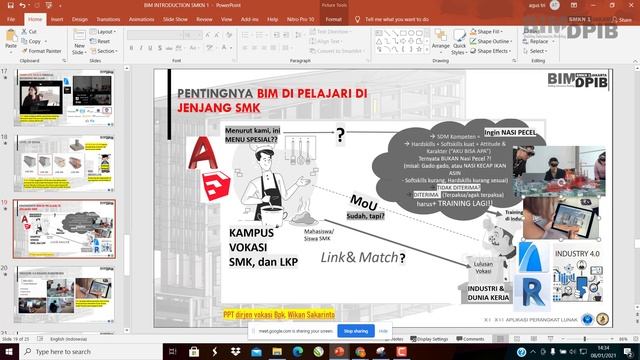Image resolution: width=640 pixels, height=360 pixels.
Task: Start presentation from beginning icon
Action: (x=49, y=5)
